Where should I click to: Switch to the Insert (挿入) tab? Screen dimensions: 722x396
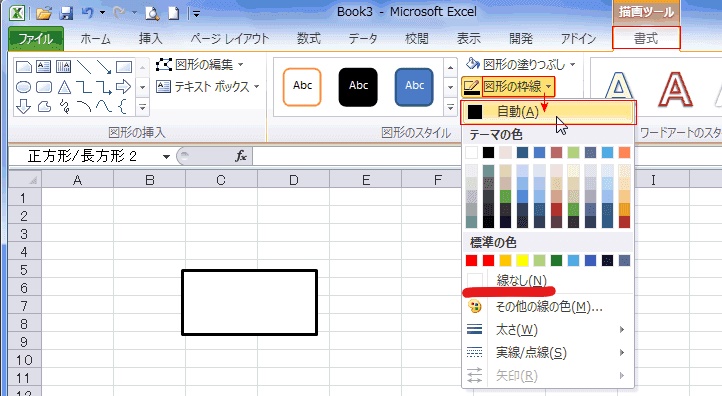coord(151,39)
